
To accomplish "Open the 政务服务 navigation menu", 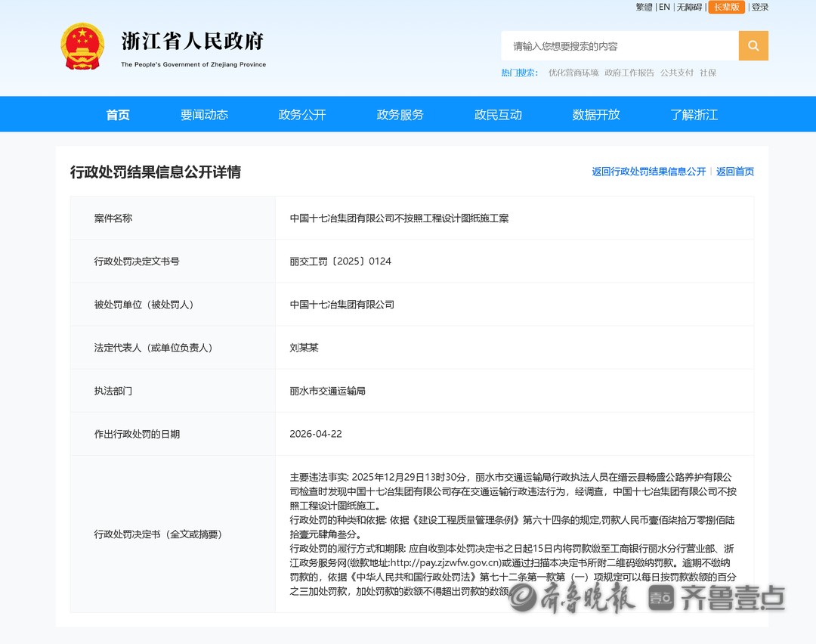I will pos(400,115).
